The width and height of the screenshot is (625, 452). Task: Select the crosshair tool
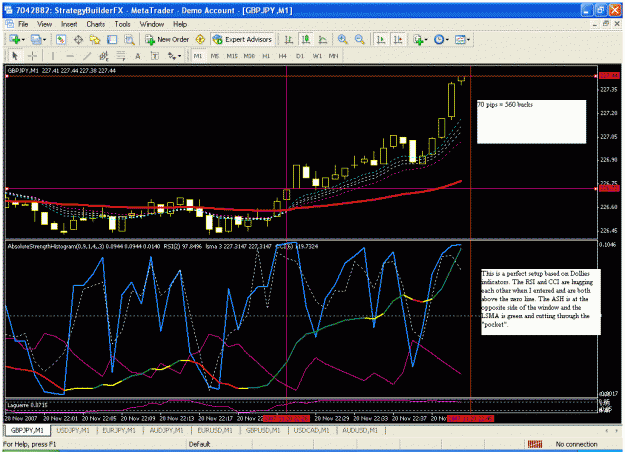click(32, 56)
